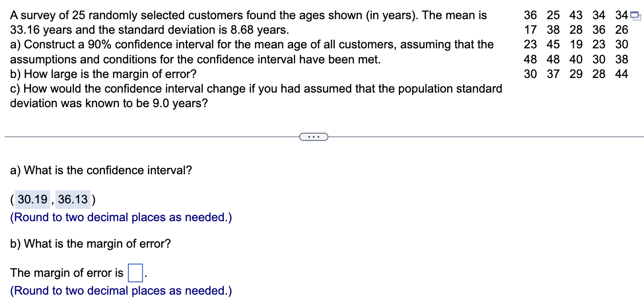Collapse the problem statement using the ellipsis pill
This screenshot has width=644, height=301.
point(313,136)
